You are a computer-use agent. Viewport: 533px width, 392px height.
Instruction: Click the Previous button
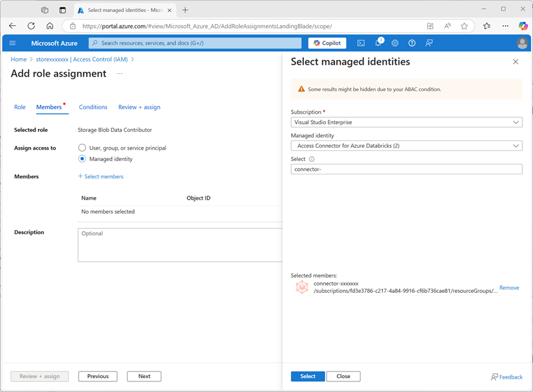pyautogui.click(x=98, y=376)
